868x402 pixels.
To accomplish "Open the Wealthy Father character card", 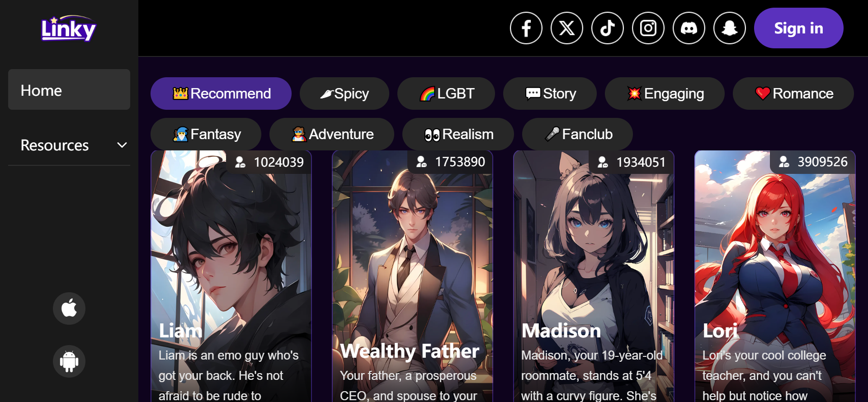I will [x=412, y=276].
